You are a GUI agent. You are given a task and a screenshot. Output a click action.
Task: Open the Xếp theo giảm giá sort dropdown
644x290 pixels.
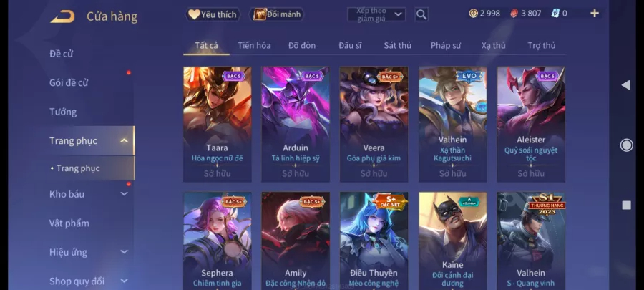pos(376,14)
